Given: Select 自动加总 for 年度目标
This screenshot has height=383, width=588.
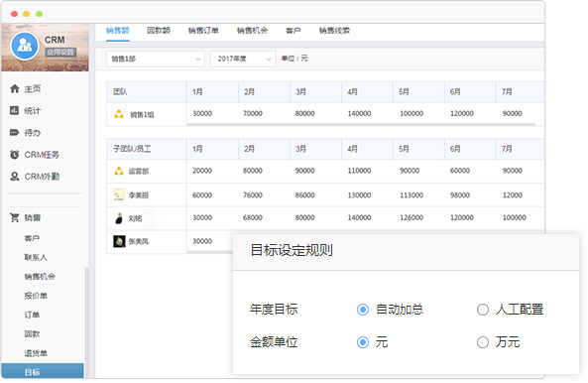Looking at the screenshot, I should 363,310.
